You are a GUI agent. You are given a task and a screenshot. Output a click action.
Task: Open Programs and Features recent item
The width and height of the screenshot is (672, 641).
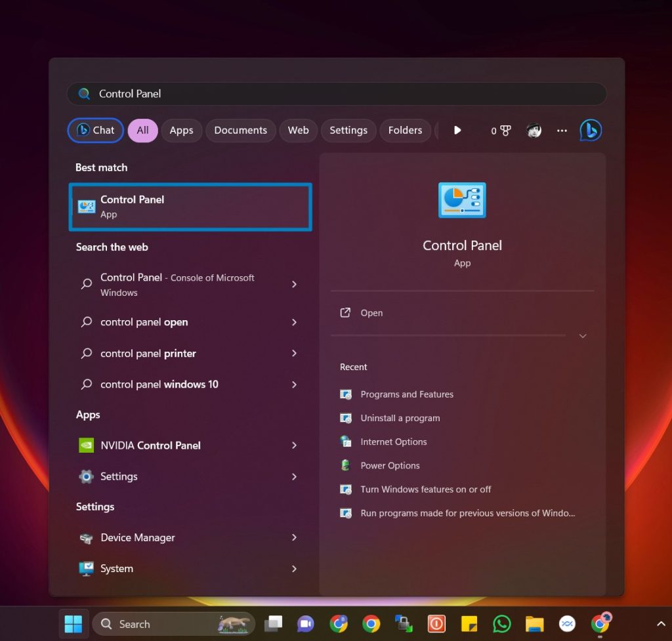pyautogui.click(x=407, y=394)
